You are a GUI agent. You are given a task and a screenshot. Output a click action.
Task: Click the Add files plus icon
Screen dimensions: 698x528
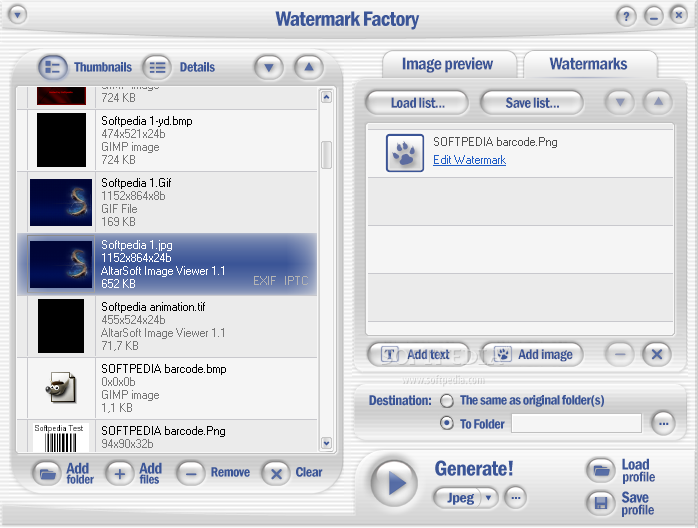(119, 473)
